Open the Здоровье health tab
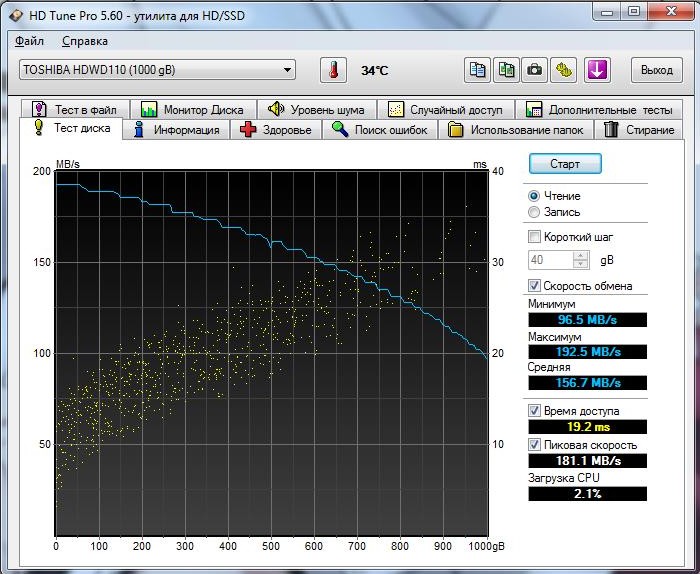 point(276,130)
